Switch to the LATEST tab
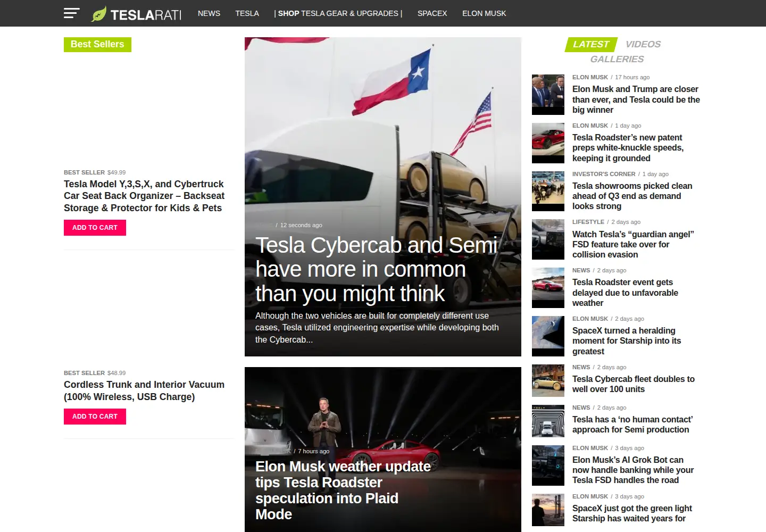 [x=591, y=44]
